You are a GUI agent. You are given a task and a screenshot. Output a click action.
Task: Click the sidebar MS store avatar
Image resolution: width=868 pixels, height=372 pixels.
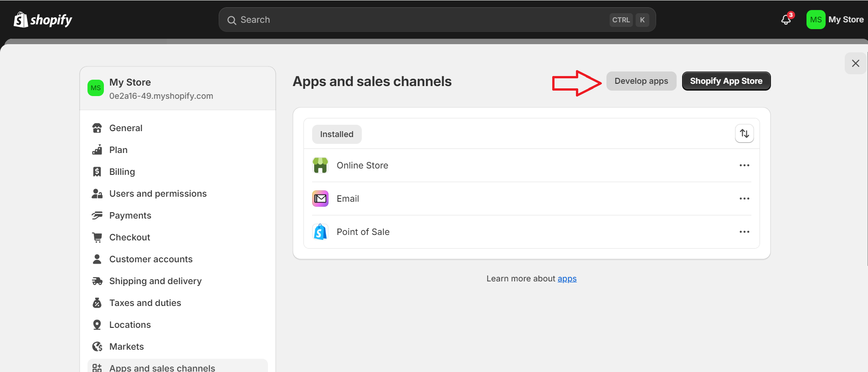tap(96, 88)
